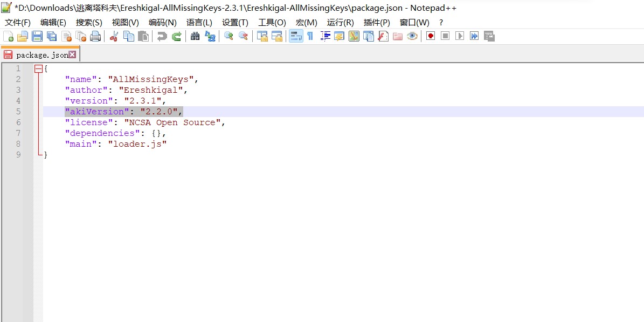Click the Save All stacked floppies icon
The width and height of the screenshot is (644, 322).
[52, 36]
